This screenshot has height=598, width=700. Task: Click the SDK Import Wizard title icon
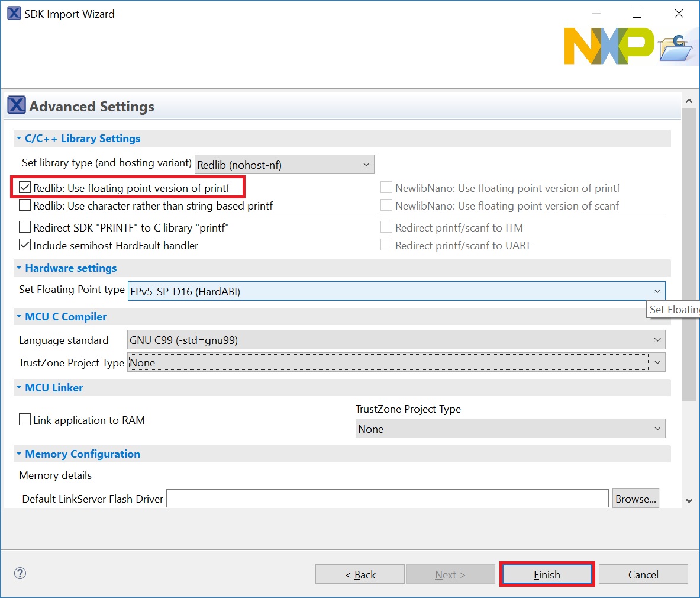click(x=14, y=14)
